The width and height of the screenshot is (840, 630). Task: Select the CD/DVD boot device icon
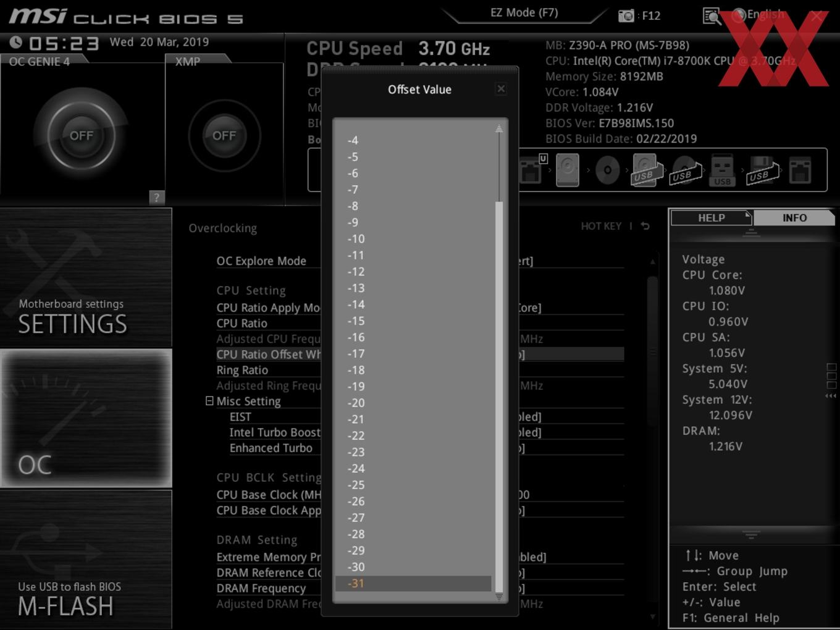(607, 170)
